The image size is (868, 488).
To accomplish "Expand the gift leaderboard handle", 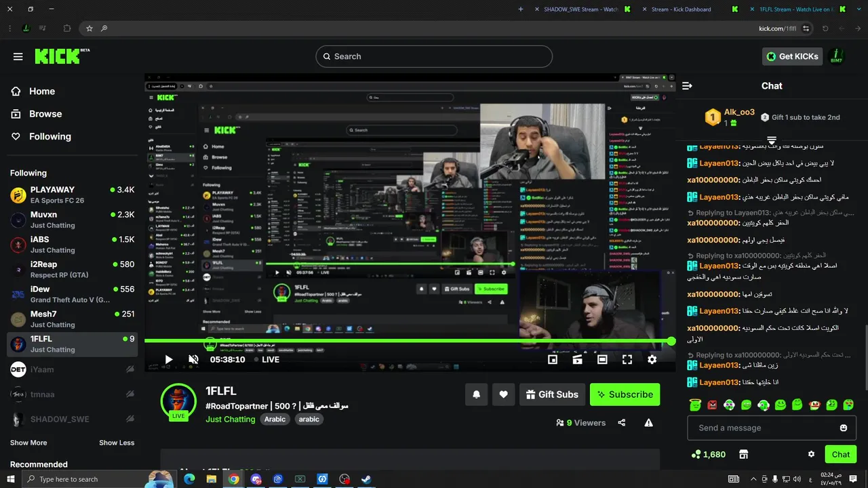I will (x=772, y=140).
